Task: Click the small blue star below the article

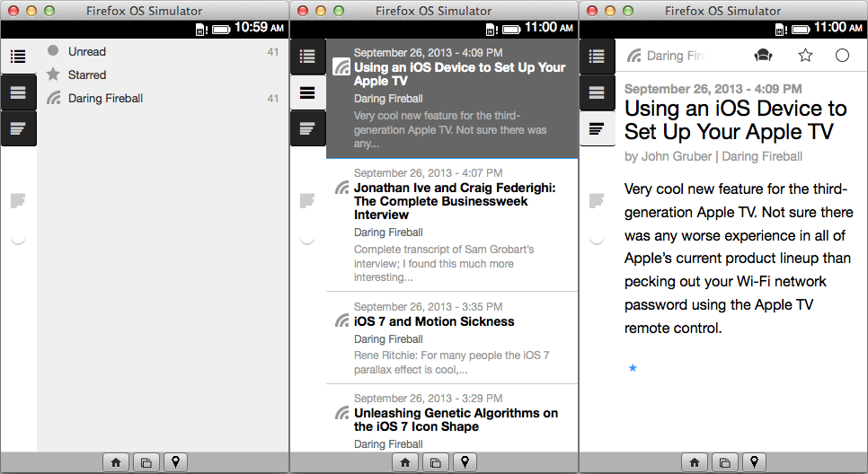Action: tap(633, 368)
